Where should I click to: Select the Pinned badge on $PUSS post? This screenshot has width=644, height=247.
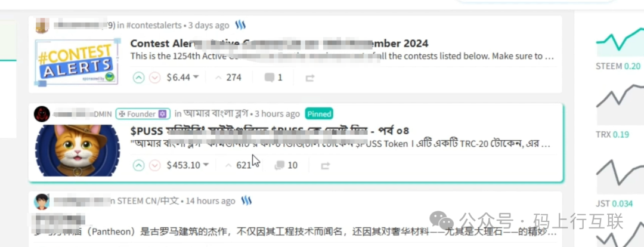tap(319, 114)
